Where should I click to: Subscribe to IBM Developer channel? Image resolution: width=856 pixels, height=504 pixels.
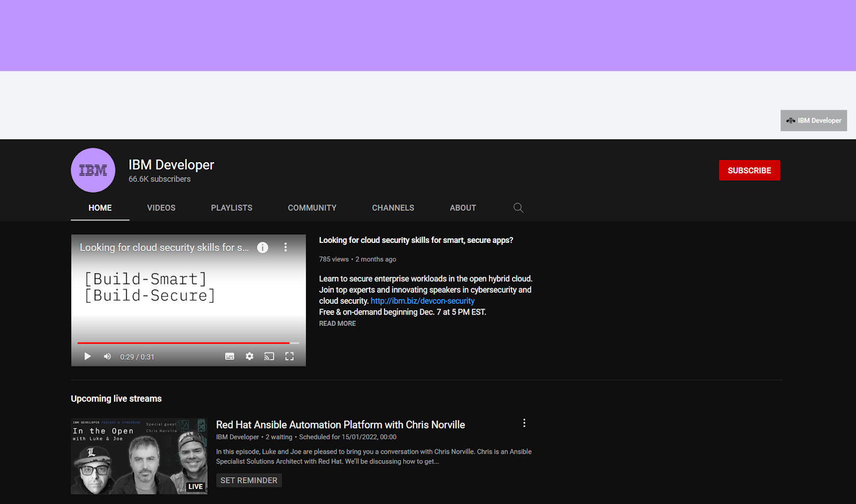[x=749, y=170]
